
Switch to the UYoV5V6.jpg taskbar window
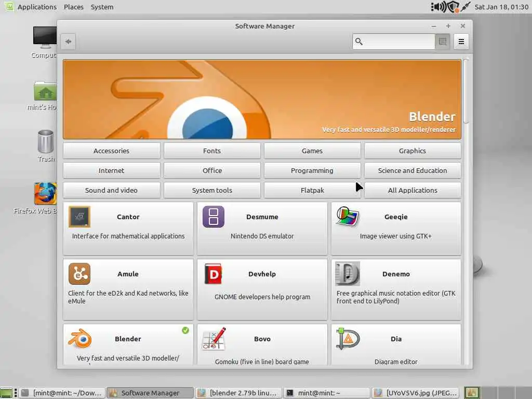(x=415, y=393)
